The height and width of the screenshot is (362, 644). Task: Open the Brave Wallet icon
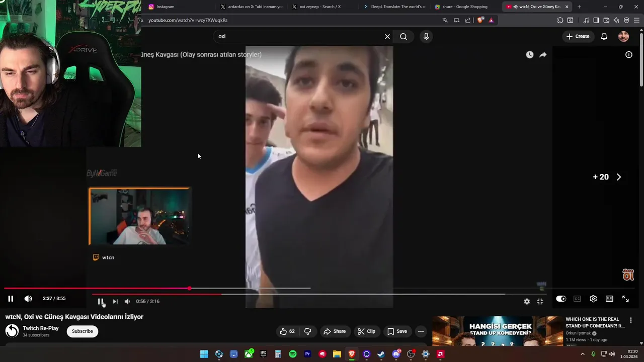[606, 20]
